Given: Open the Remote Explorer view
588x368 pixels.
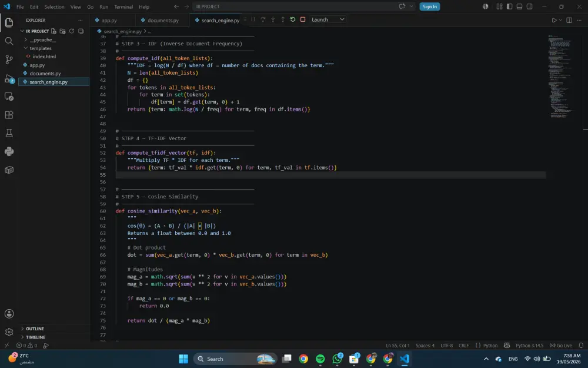Looking at the screenshot, I should pyautogui.click(x=9, y=97).
